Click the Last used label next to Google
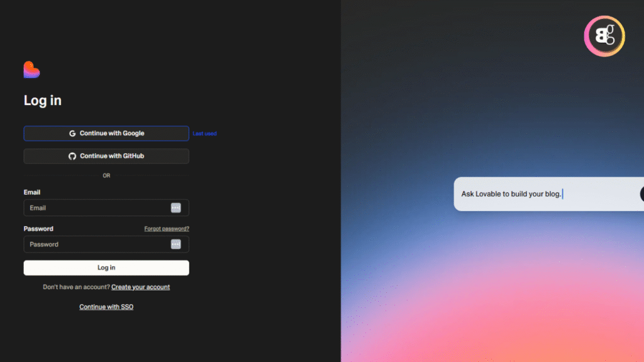Screen dimensions: 644x362 tap(204, 133)
